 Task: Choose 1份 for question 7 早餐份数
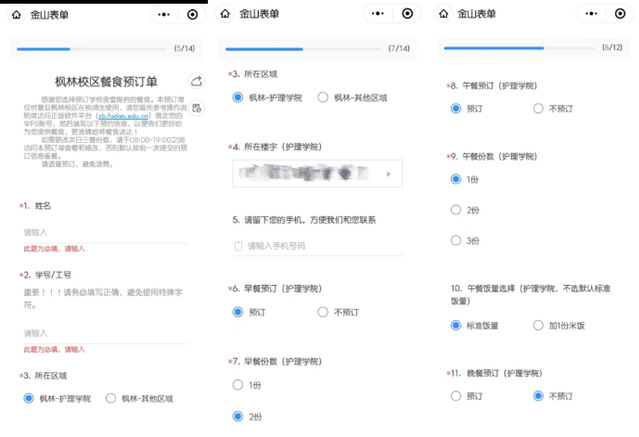[x=238, y=384]
